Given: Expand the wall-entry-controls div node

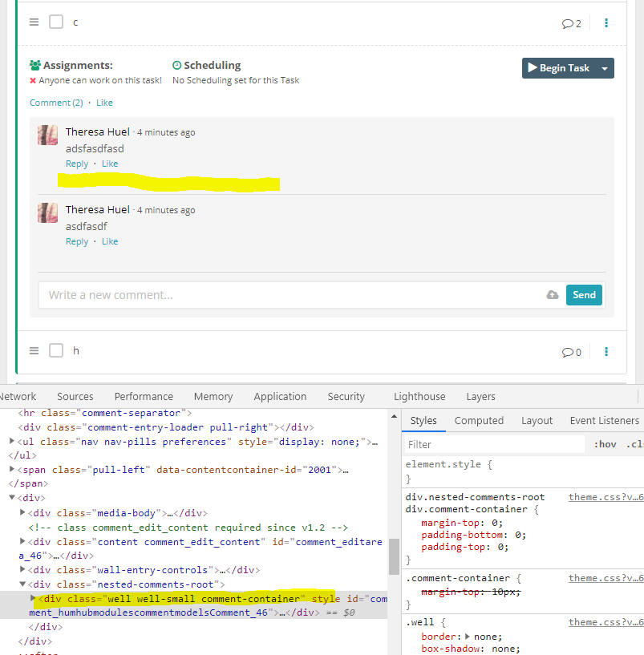Looking at the screenshot, I should [22, 569].
